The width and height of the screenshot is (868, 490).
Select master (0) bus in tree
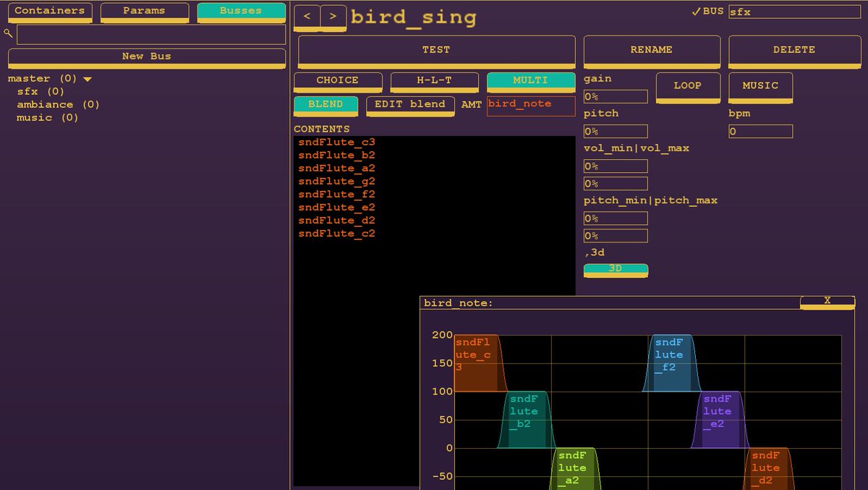coord(42,79)
